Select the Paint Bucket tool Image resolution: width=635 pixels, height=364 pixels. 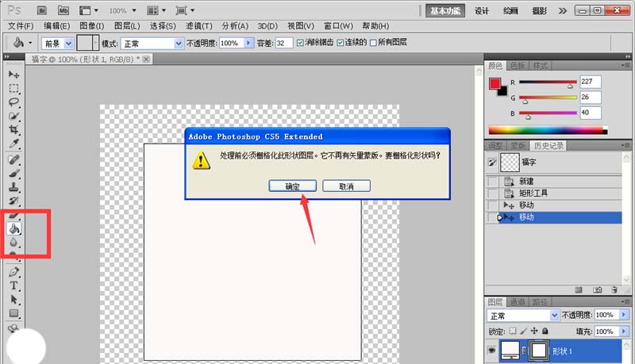[x=13, y=229]
